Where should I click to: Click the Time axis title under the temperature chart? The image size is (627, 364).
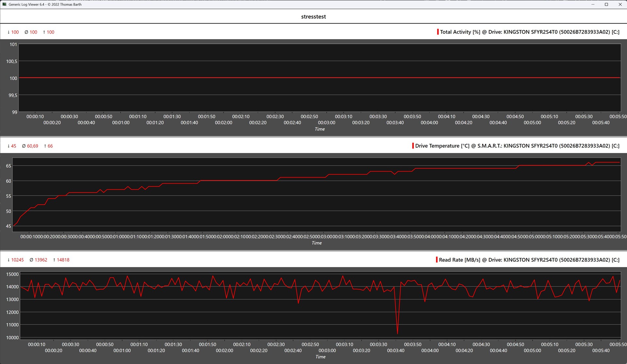tap(316, 243)
